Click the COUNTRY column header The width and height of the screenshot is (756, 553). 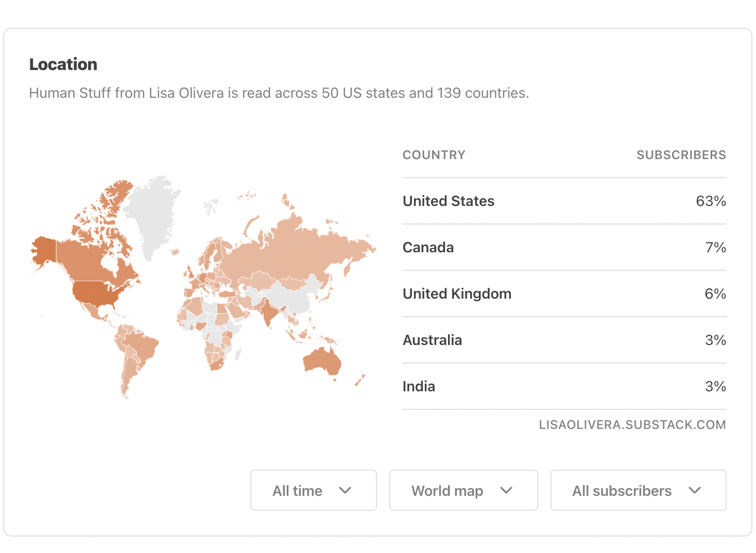point(434,155)
